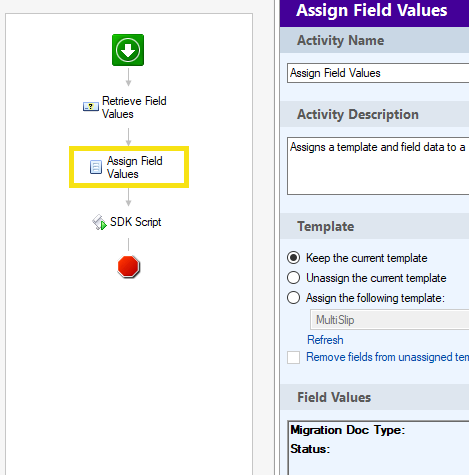This screenshot has height=475, width=469.
Task: Select the SDK Script activity icon
Action: [x=99, y=222]
